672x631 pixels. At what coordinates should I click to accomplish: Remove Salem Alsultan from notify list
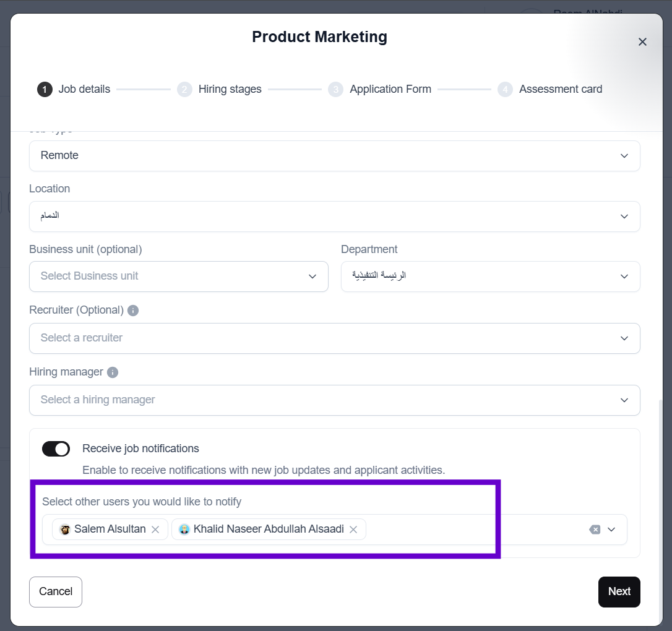pos(155,530)
